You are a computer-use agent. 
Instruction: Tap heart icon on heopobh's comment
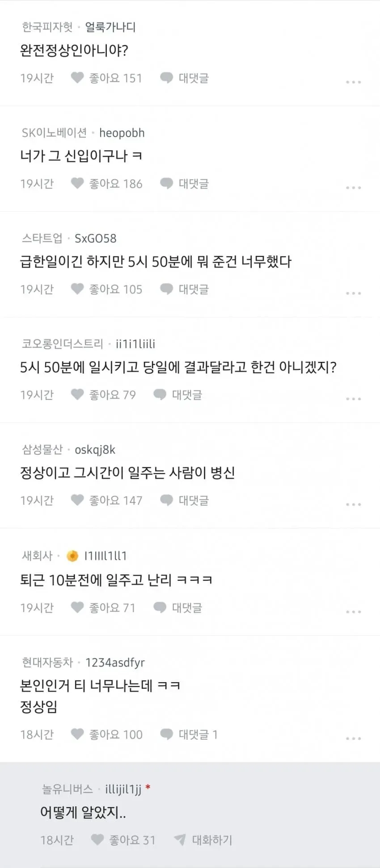click(77, 183)
